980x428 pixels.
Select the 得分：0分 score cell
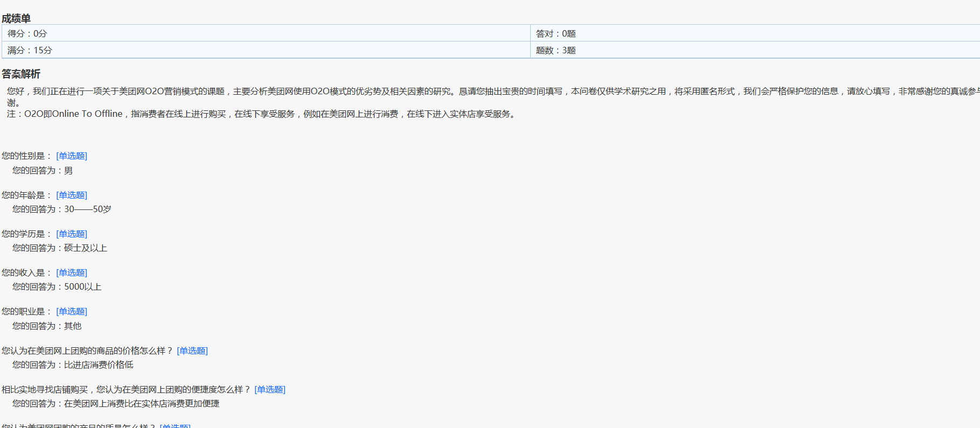(266, 33)
